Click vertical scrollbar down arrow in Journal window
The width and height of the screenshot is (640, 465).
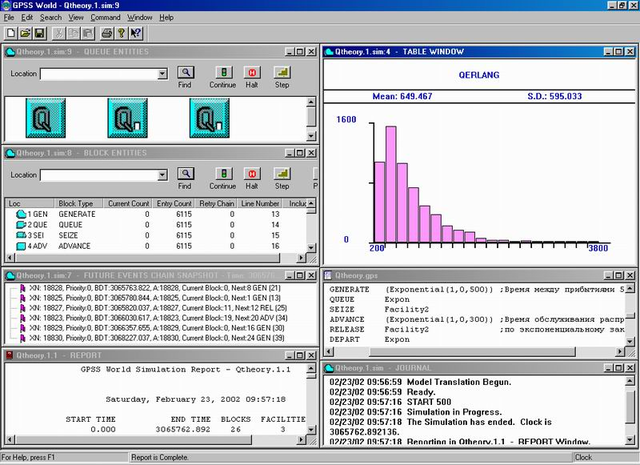click(630, 440)
